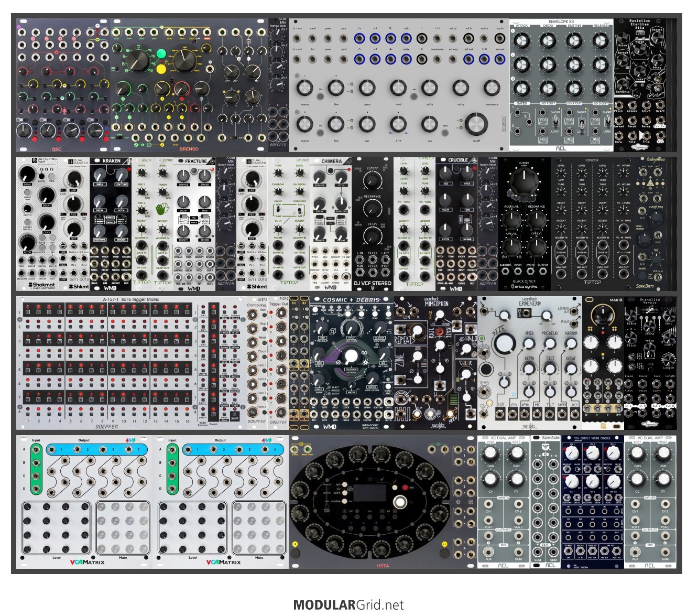Click the sub jack on the silver synth module

pos(406,38)
